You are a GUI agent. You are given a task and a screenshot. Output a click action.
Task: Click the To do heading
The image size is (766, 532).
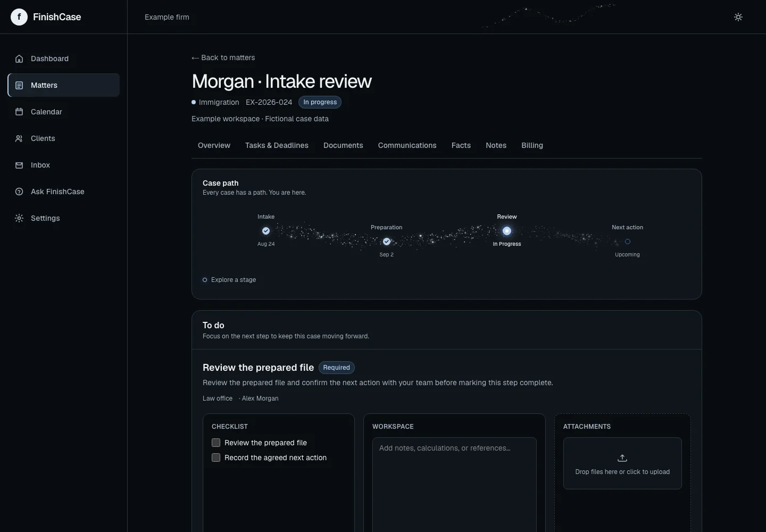(x=213, y=325)
